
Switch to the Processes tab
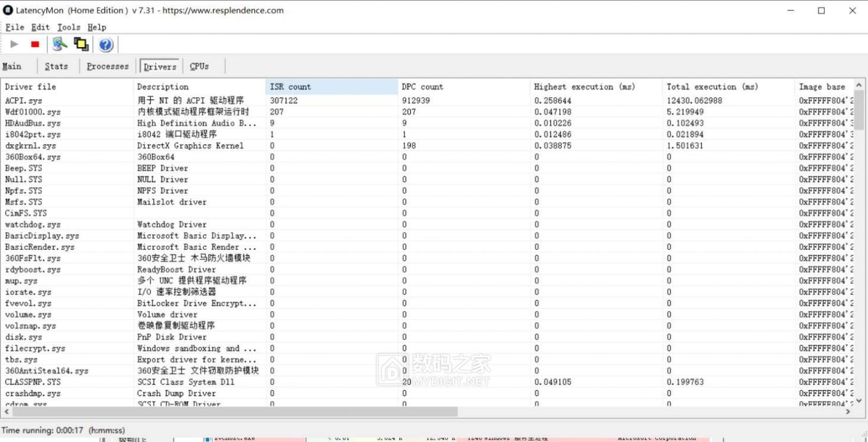pyautogui.click(x=108, y=66)
